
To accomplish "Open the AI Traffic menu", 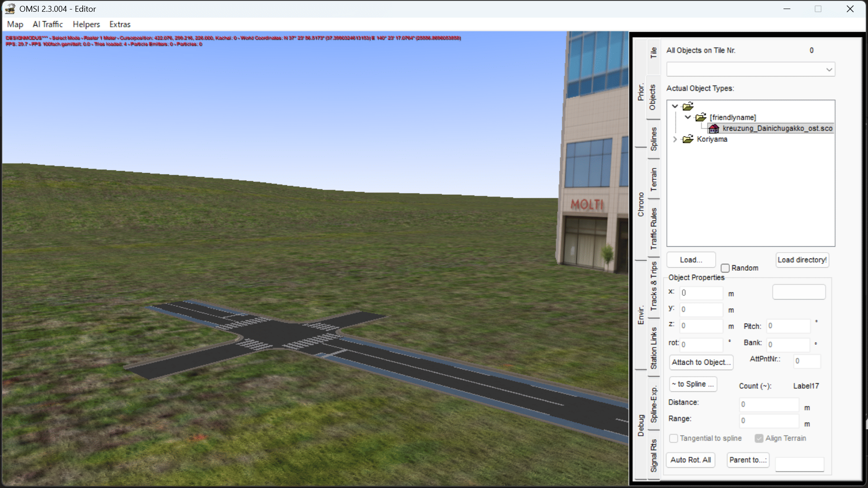I will 47,24.
